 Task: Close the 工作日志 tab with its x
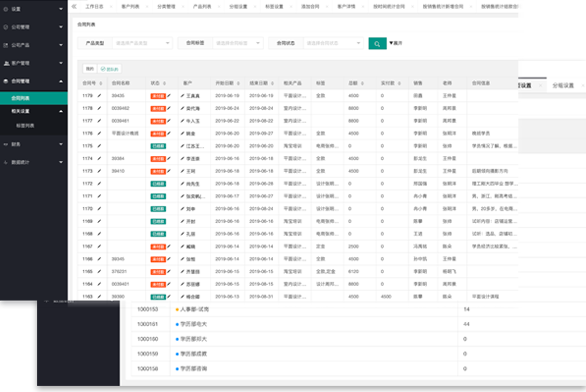pos(111,6)
